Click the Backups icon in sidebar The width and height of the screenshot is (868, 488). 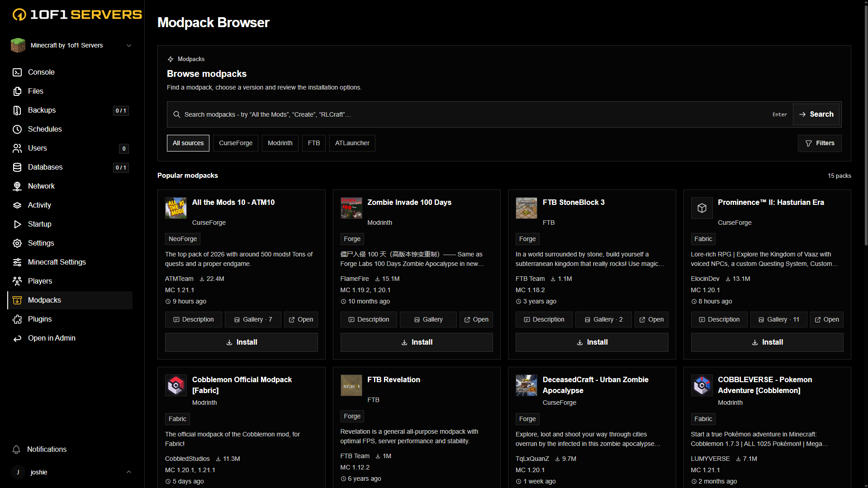[17, 110]
